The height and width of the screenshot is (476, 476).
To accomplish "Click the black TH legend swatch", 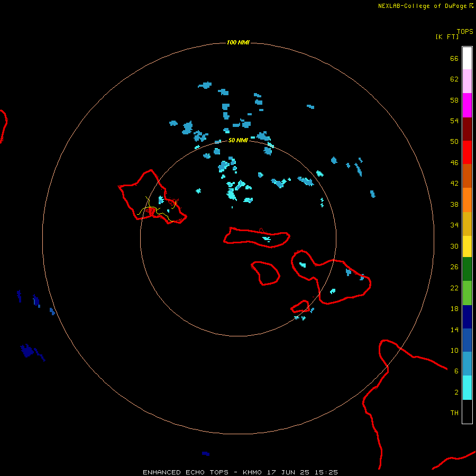I will (467, 411).
